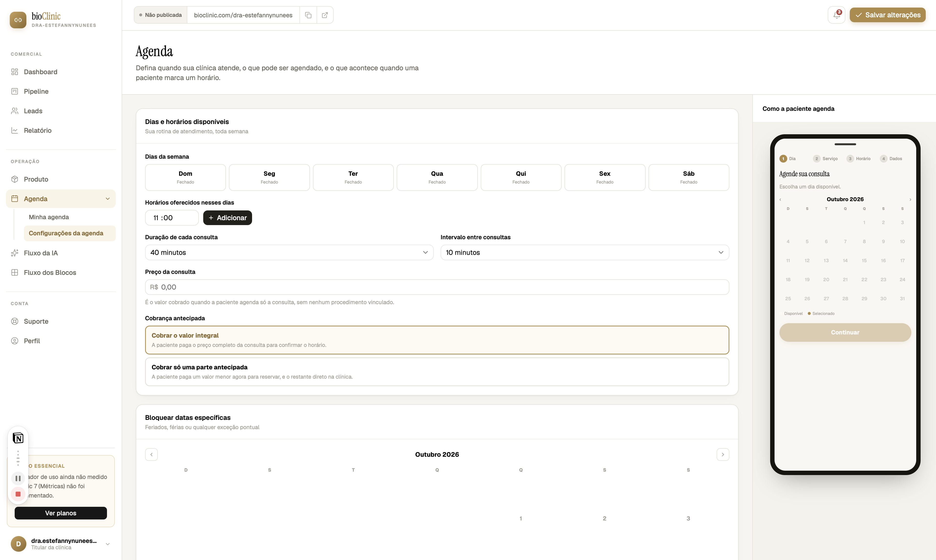Open the clinic page in new tab icon
Screen dimensions: 936x560
325,15
